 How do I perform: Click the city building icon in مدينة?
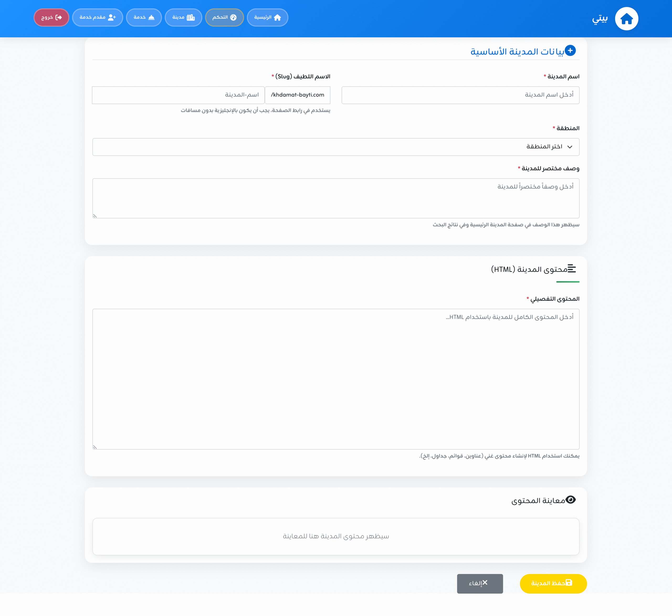(191, 17)
